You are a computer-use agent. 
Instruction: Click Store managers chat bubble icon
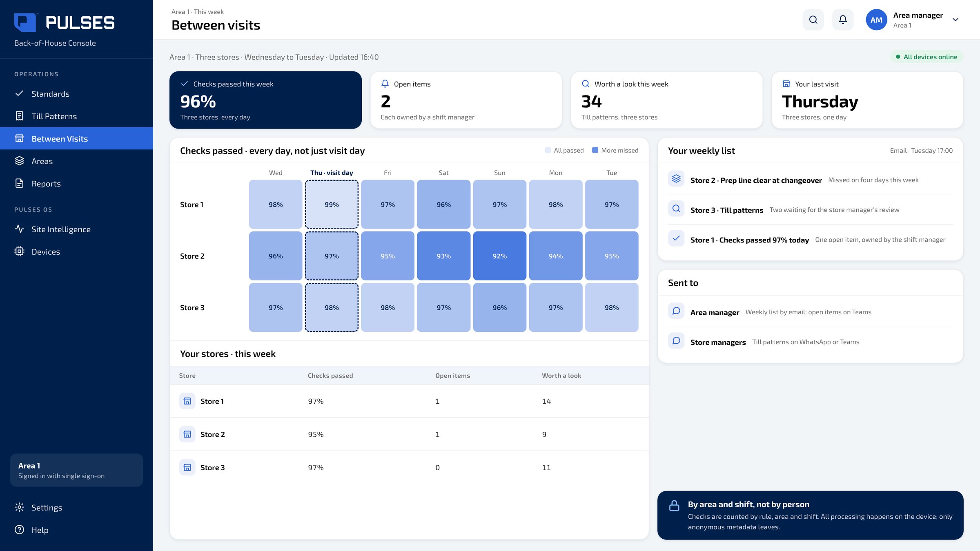[x=676, y=341]
